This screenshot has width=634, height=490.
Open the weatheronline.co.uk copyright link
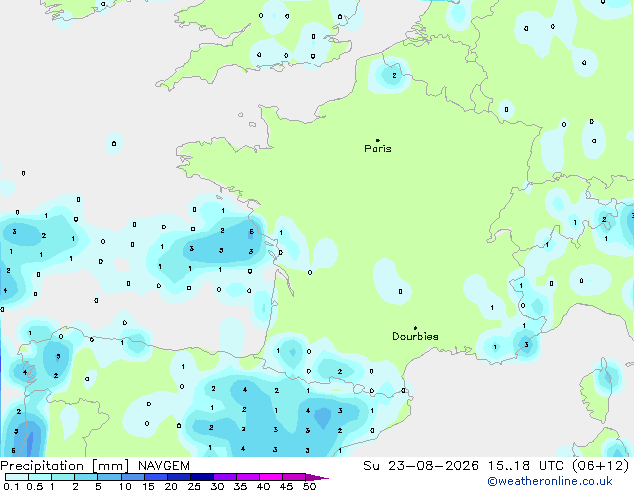click(x=550, y=481)
